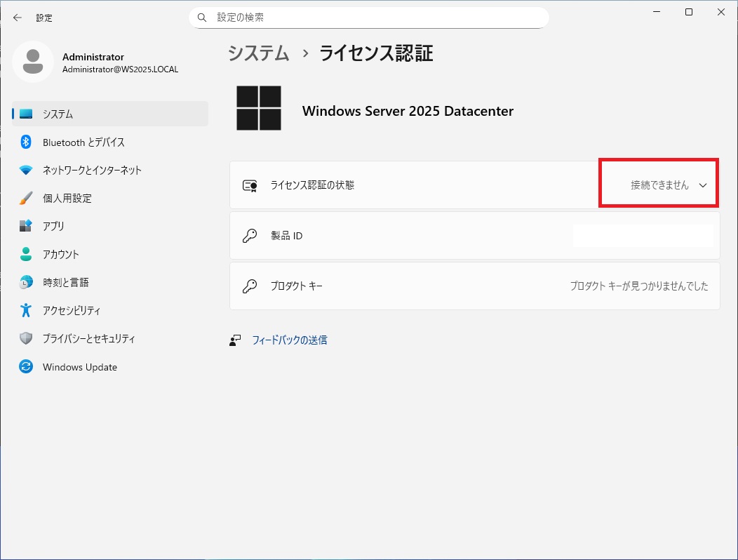Click the ライセンス認証 page heading

[376, 53]
